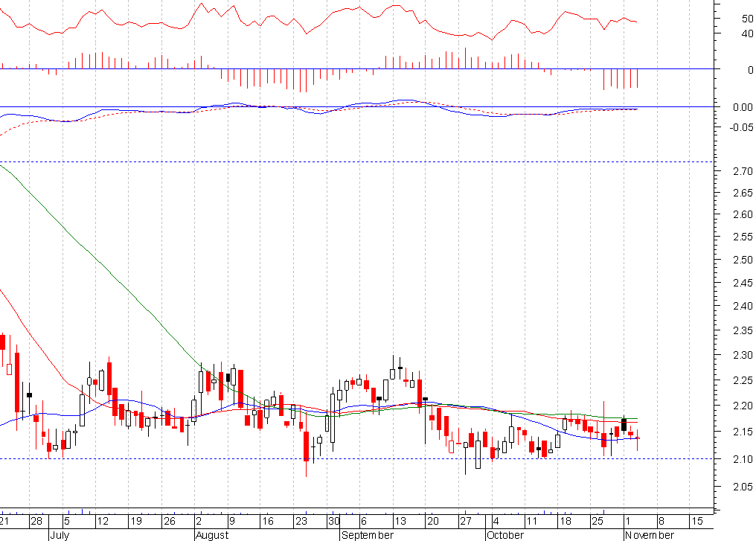Select date label 30 on the time axis
The image size is (756, 541).
pyautogui.click(x=333, y=521)
